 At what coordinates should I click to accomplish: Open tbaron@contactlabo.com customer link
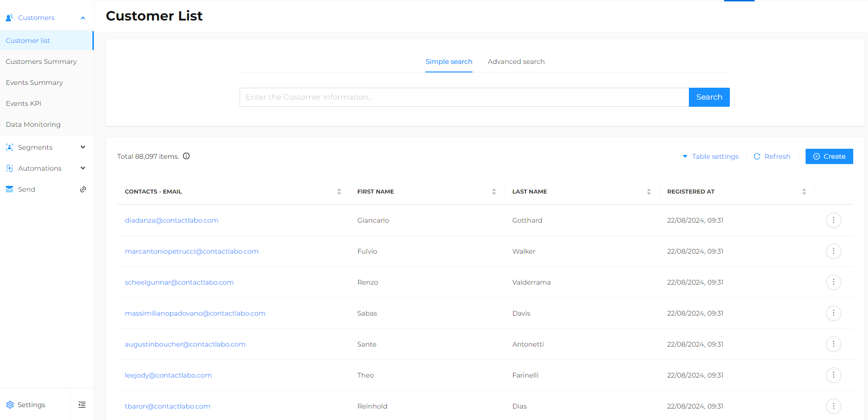coord(167,406)
